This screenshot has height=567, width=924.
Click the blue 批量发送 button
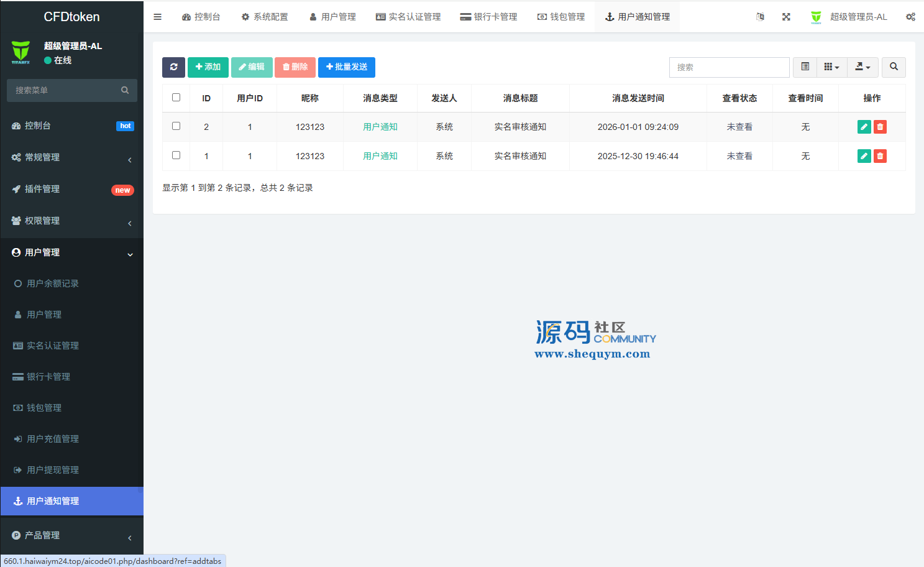[347, 67]
